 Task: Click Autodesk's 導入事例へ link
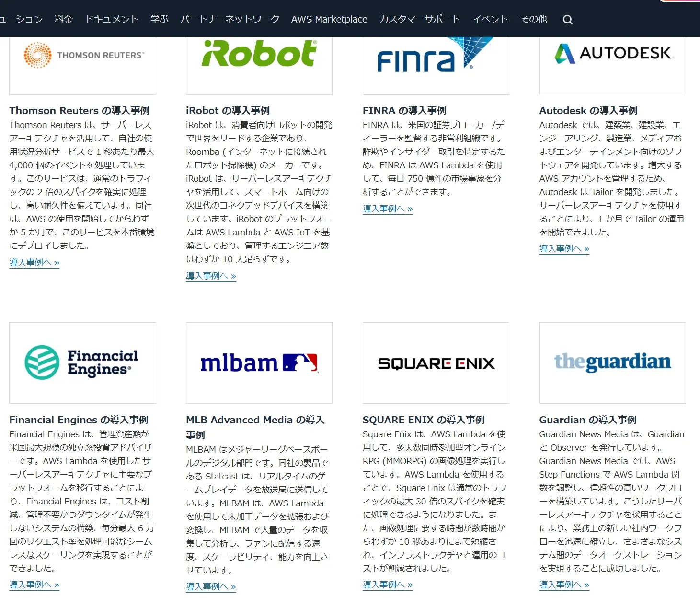point(564,249)
